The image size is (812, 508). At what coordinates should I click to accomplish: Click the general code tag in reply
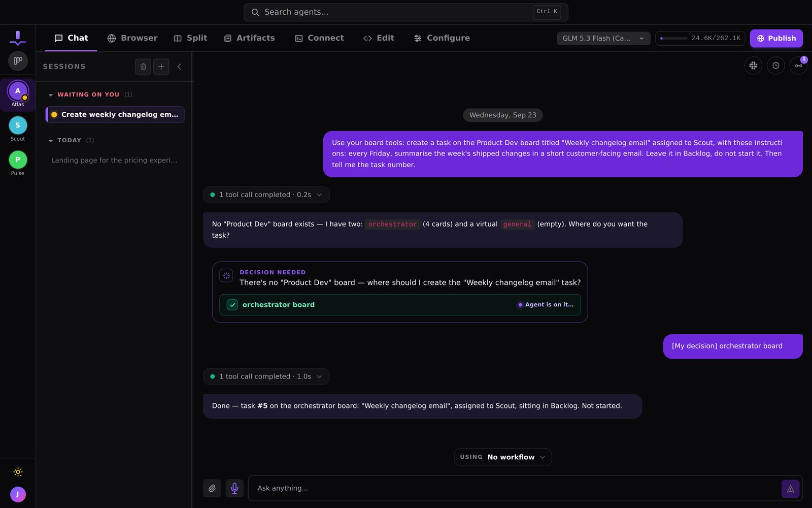517,224
